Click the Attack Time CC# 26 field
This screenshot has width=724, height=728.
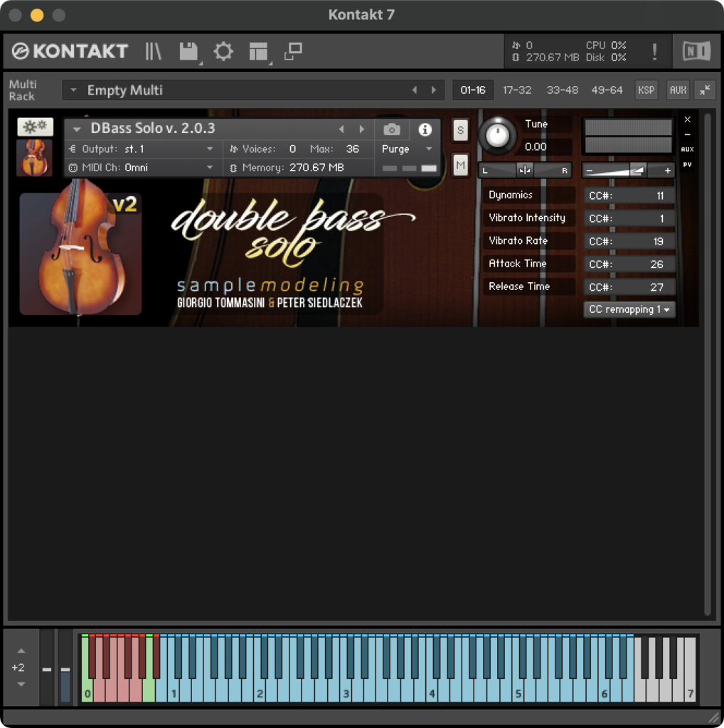click(x=629, y=264)
